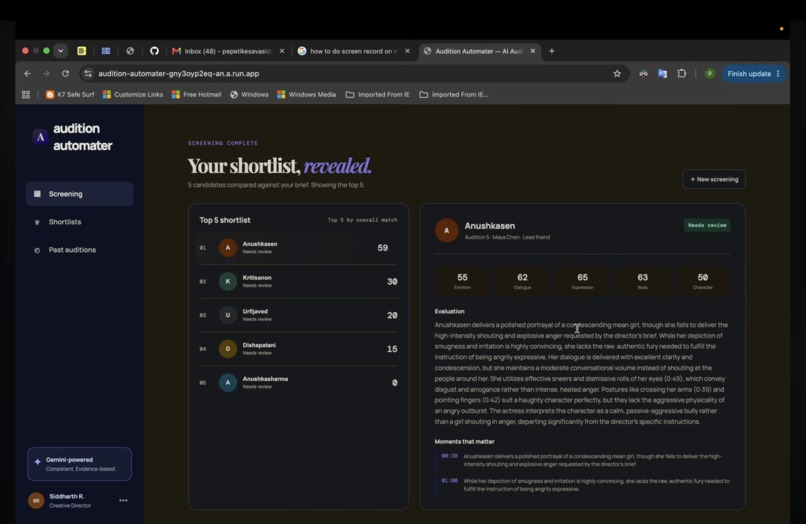This screenshot has height=524, width=806.
Task: Open the Gemini-powered info card
Action: [80, 464]
